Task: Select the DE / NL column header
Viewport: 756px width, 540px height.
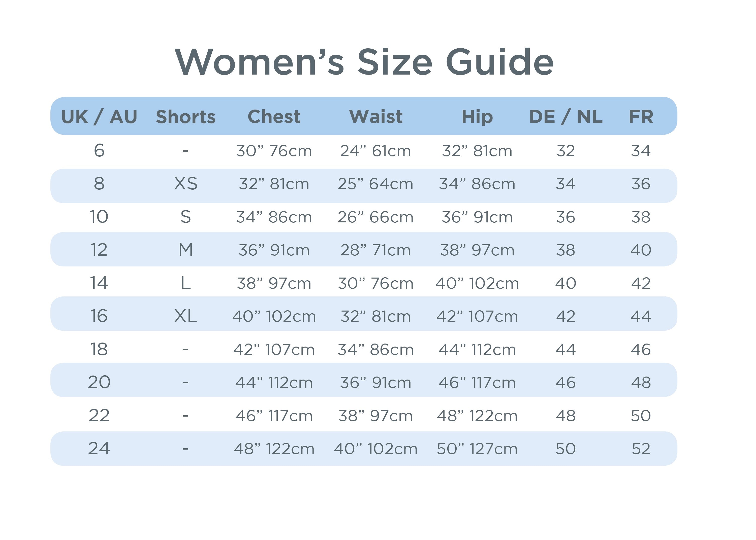Action: [x=566, y=117]
